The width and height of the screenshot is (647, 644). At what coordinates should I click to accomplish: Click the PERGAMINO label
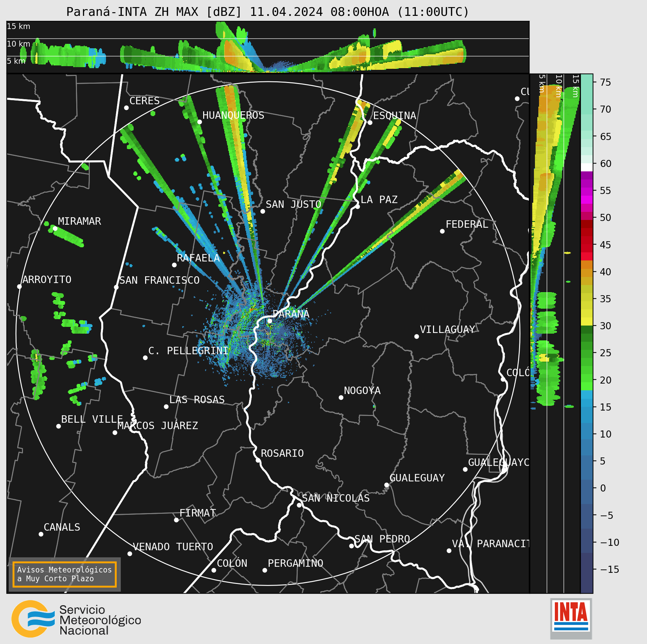coord(296,563)
